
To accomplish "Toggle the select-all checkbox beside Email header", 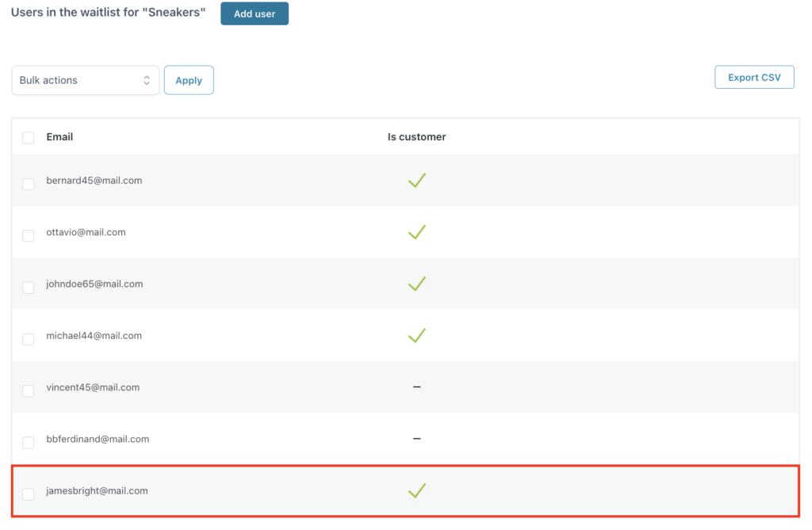I will click(28, 138).
